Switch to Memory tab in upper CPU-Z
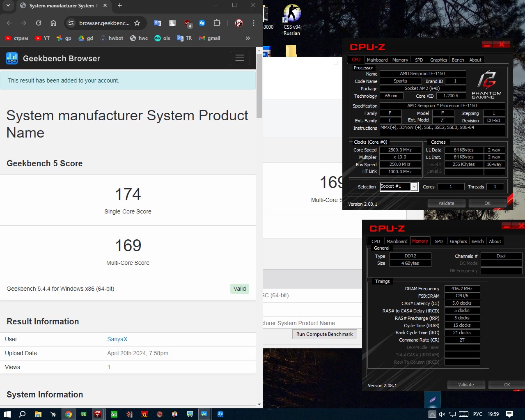 [400, 60]
